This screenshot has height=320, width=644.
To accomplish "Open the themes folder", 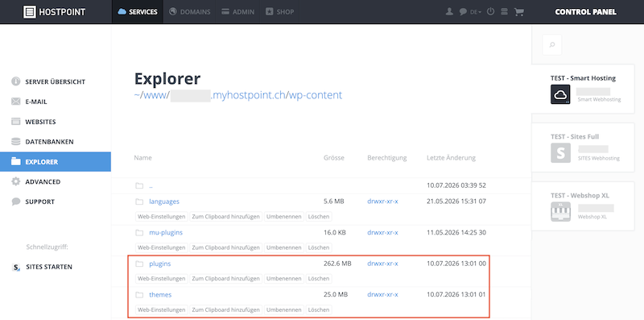I will [x=160, y=295].
